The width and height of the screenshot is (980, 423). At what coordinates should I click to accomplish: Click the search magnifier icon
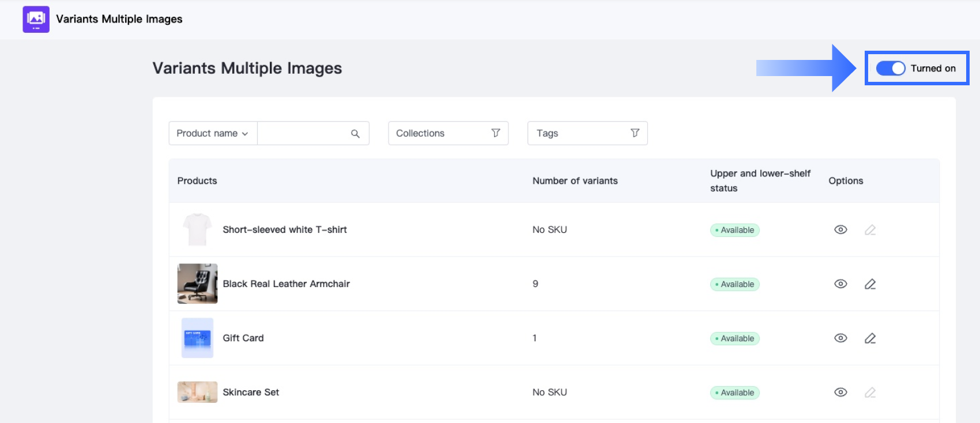pyautogui.click(x=355, y=134)
